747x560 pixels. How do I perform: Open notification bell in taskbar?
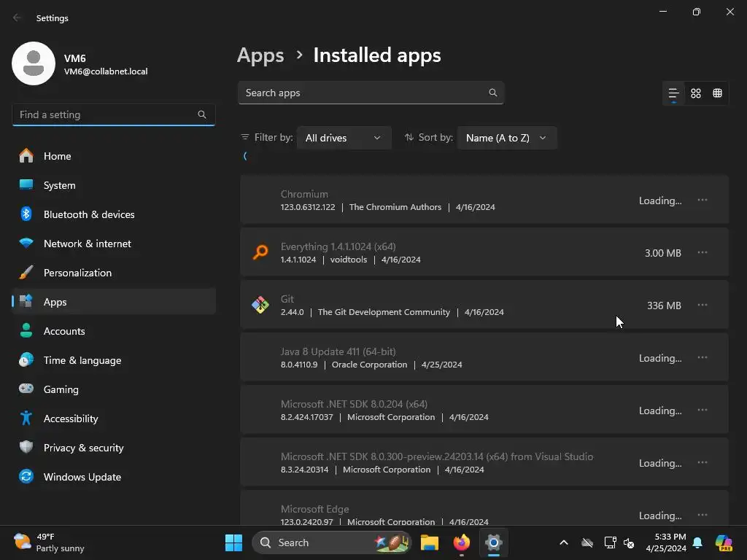pyautogui.click(x=697, y=542)
